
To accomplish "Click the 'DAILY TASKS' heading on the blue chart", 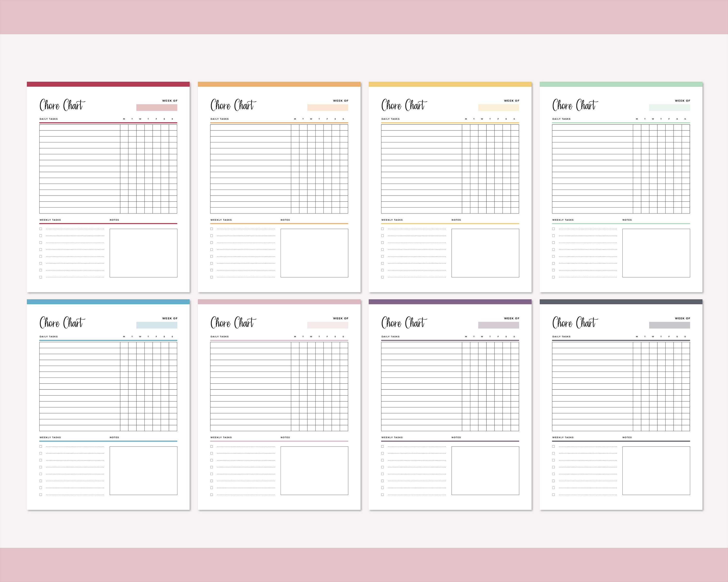I will click(x=49, y=336).
